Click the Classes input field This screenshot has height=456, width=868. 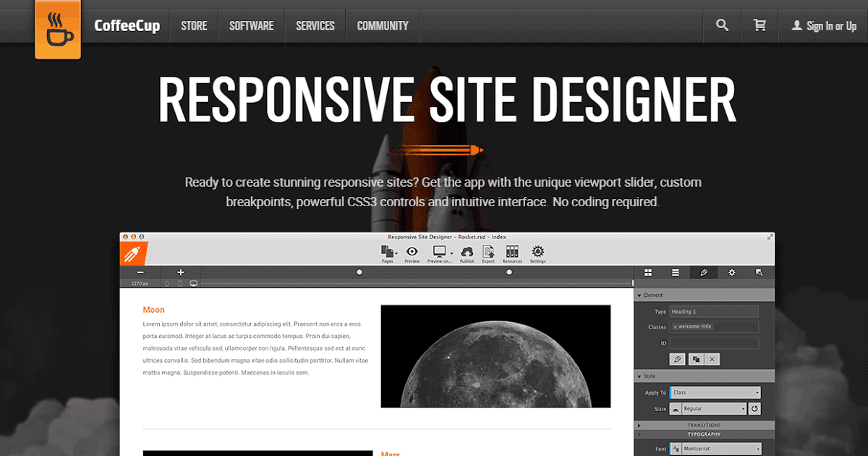pos(714,326)
